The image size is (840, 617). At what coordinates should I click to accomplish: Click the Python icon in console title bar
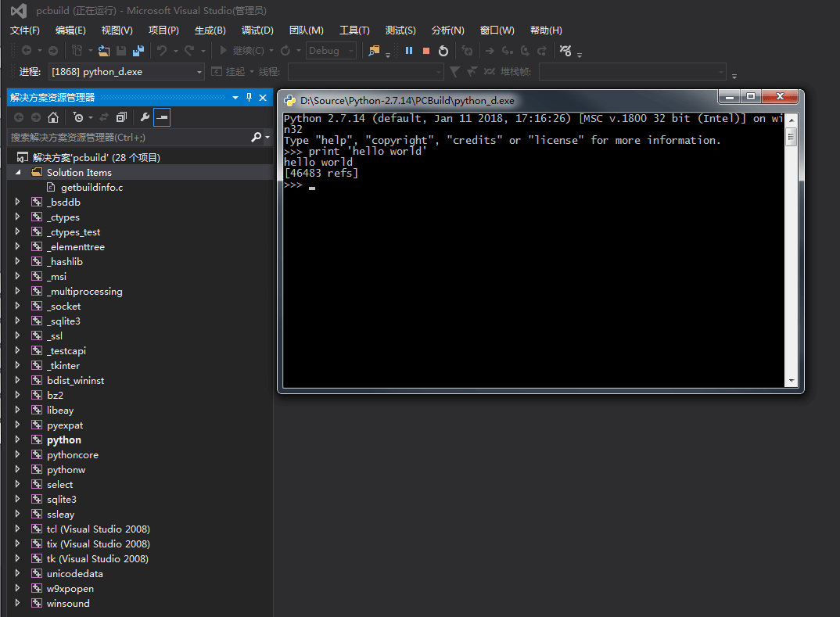290,101
